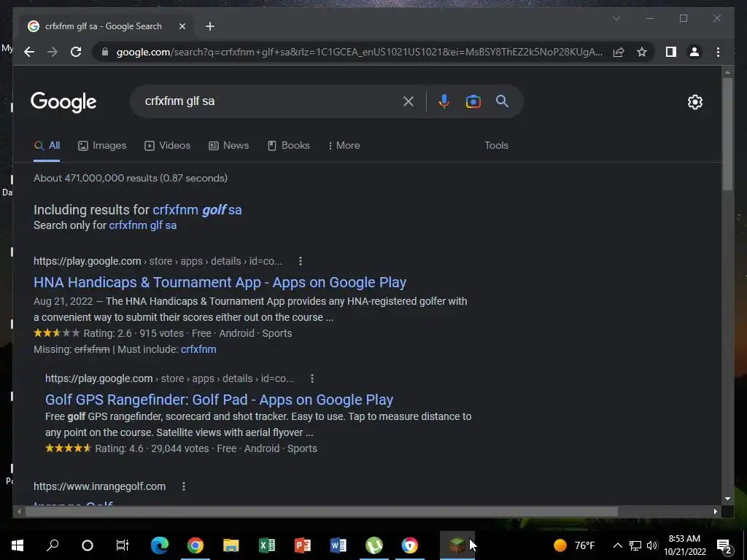The image size is (747, 560).
Task: Click the inrangegolf.com URL text
Action: pyautogui.click(x=99, y=486)
